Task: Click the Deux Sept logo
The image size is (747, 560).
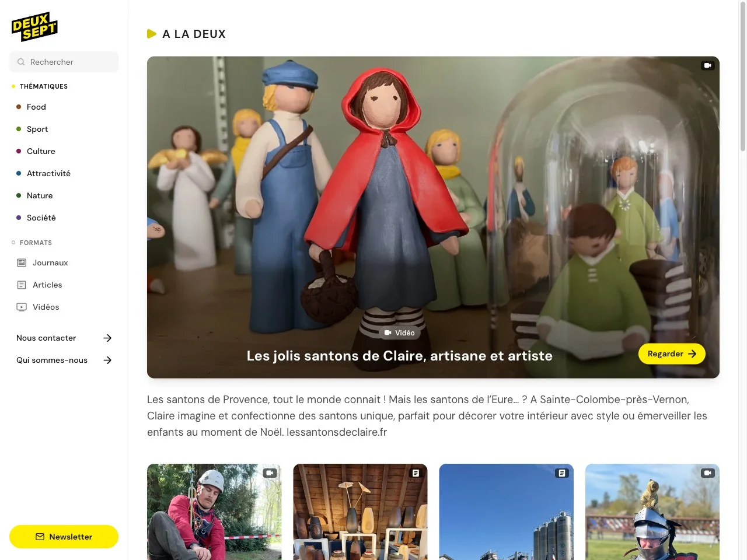Action: [34, 27]
